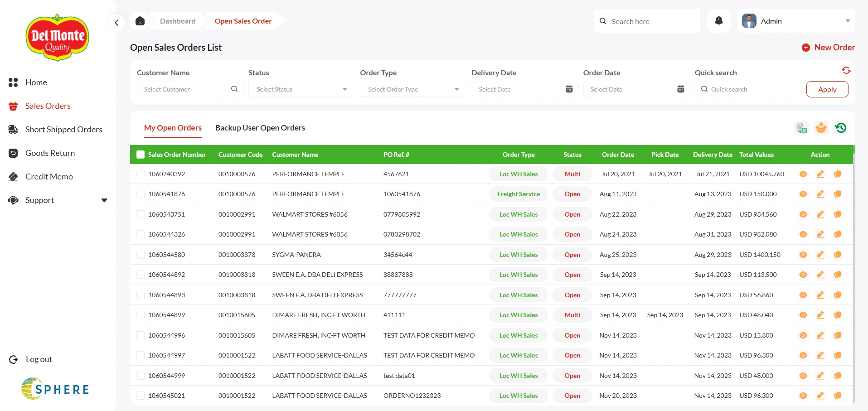The image size is (868, 411).
Task: Click the red reset filters icon
Action: tap(846, 70)
